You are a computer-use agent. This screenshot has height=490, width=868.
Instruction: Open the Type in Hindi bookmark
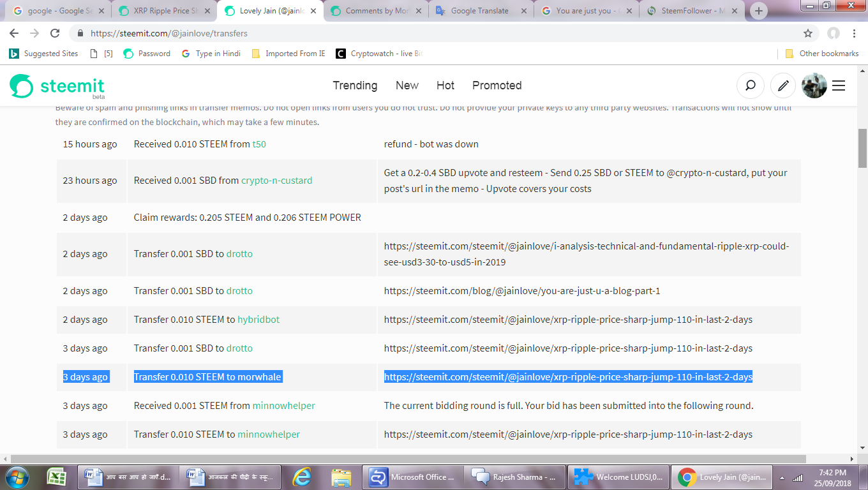point(211,54)
